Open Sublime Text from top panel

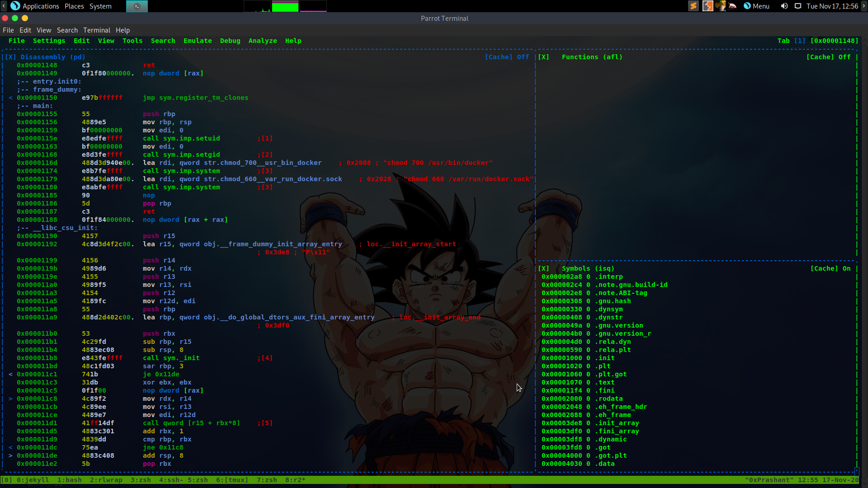click(x=693, y=6)
